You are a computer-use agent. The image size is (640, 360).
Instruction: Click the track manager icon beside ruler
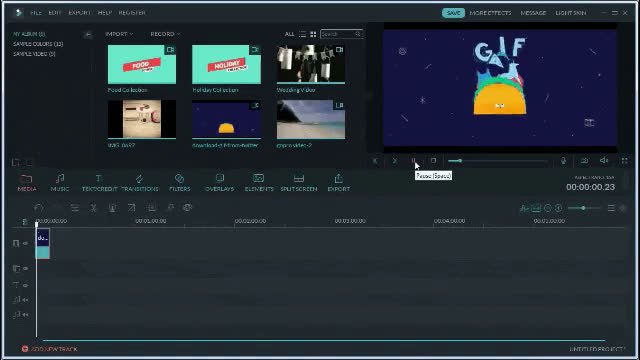pyautogui.click(x=24, y=222)
